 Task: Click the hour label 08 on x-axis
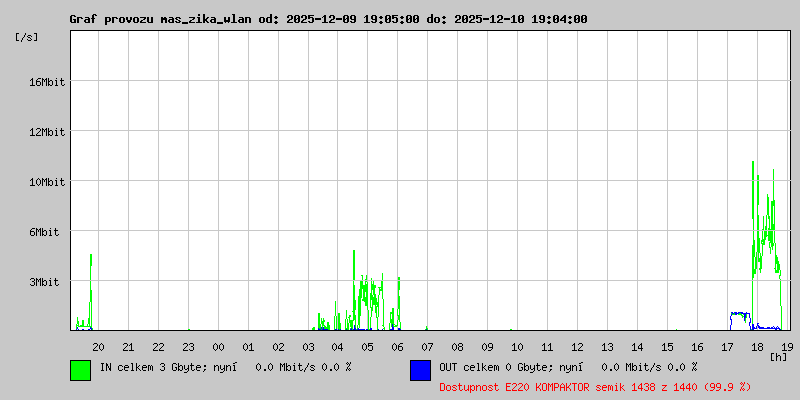(x=458, y=347)
